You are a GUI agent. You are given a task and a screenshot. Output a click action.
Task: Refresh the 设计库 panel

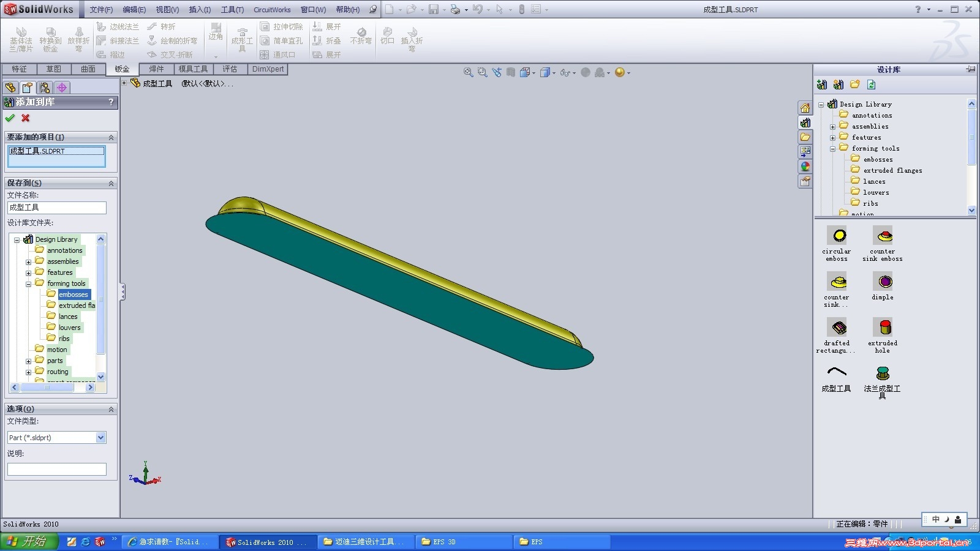point(872,84)
